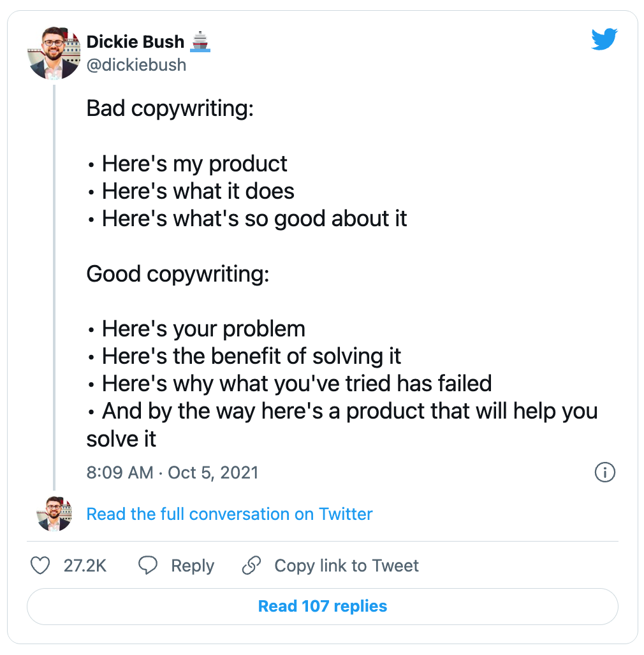Click the vertical thread line under the avatar
The height and width of the screenshot is (655, 644).
tap(54, 287)
